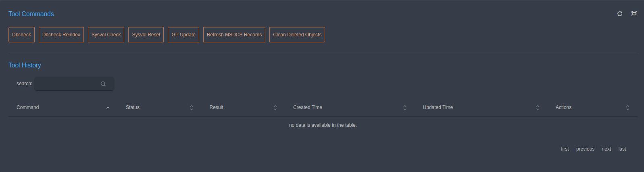Go to the first page of results

pos(565,149)
